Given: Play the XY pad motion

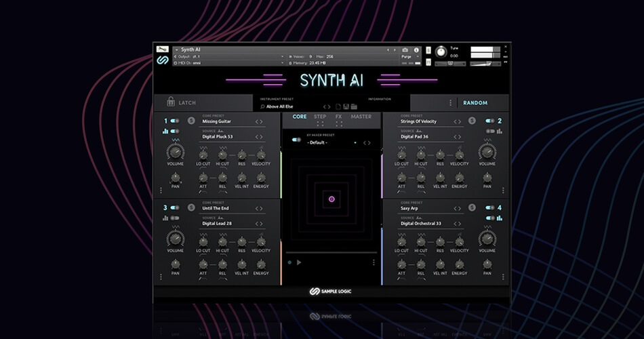Looking at the screenshot, I should [x=299, y=262].
